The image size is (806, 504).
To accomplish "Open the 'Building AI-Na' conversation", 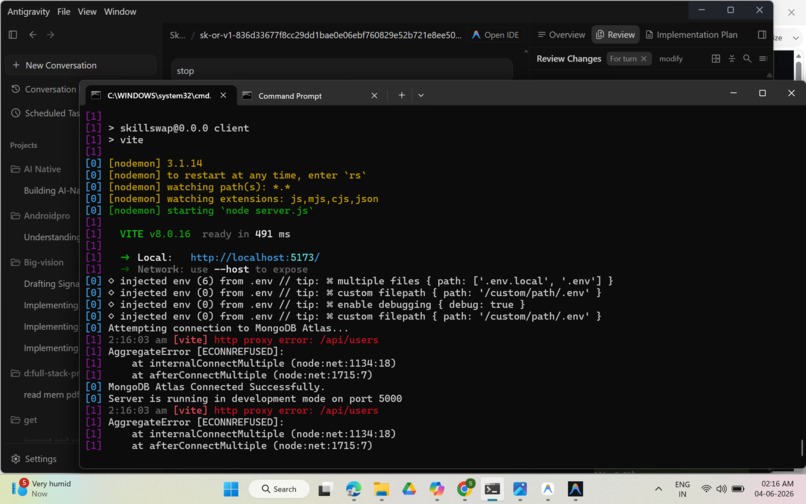I will pos(51,190).
